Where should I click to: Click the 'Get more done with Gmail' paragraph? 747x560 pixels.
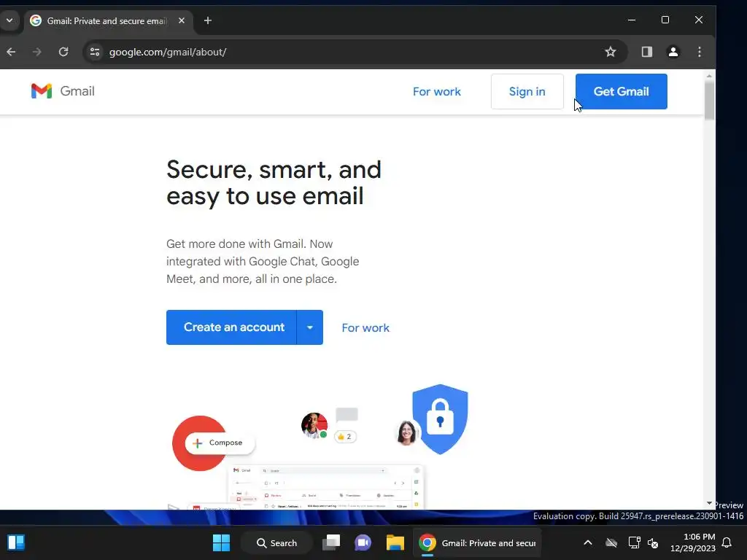coord(263,262)
